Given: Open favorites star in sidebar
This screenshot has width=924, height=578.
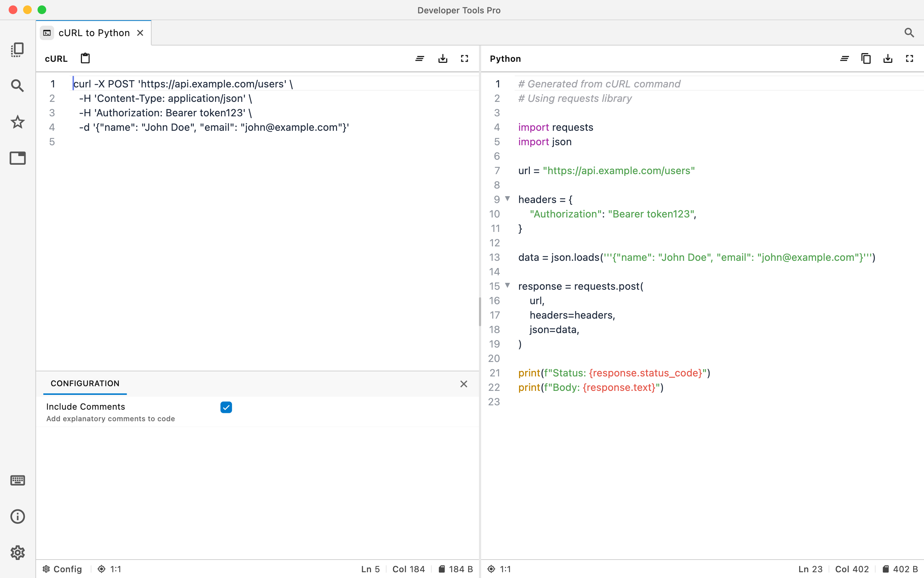Looking at the screenshot, I should coord(18,122).
